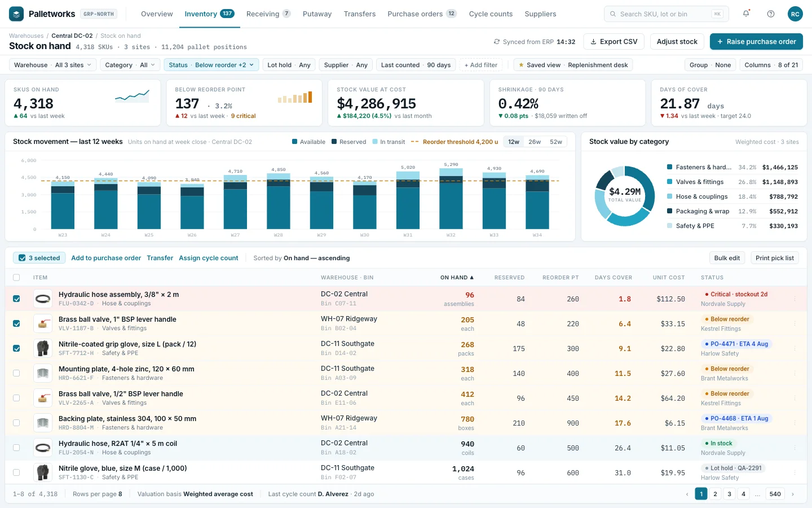Viewport: 812px width, 508px height.
Task: Go to next page arrow
Action: (793, 494)
